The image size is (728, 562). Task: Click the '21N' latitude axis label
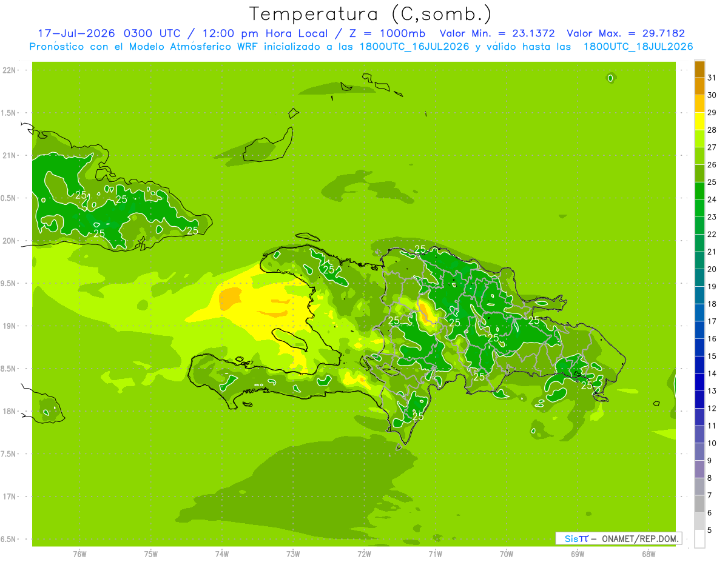(x=8, y=155)
